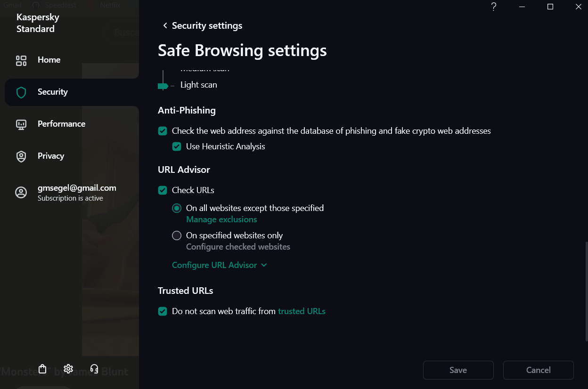Open the store shopping bag icon
Image resolution: width=588 pixels, height=389 pixels.
click(42, 369)
